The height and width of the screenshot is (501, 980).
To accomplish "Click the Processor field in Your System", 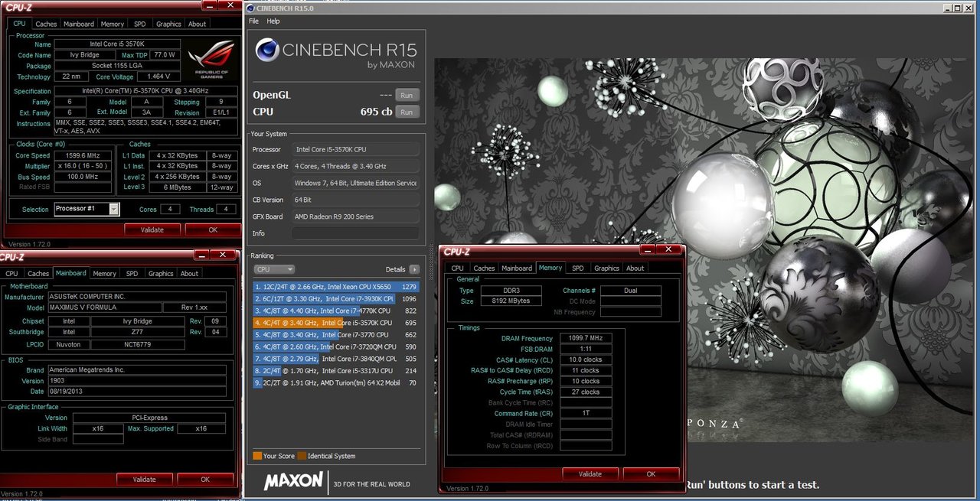I will click(355, 149).
